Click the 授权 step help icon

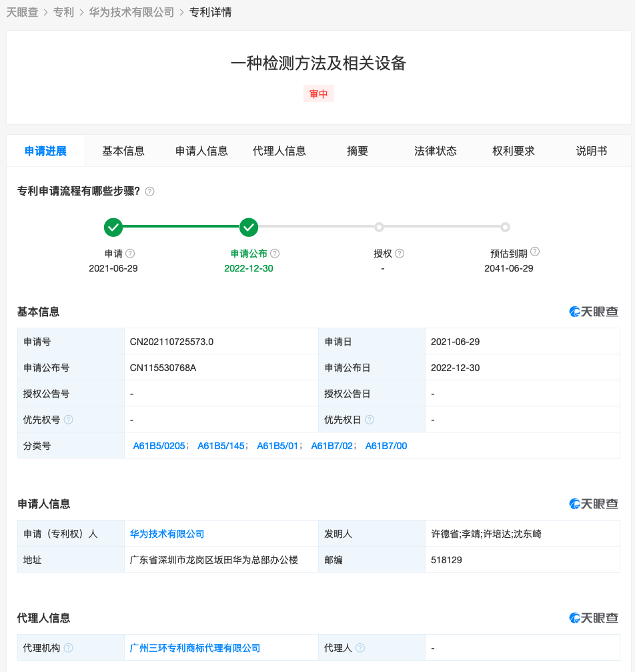(x=400, y=253)
